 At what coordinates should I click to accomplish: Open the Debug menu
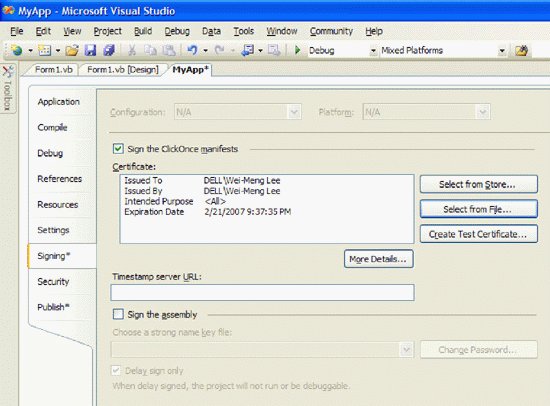coord(177,31)
